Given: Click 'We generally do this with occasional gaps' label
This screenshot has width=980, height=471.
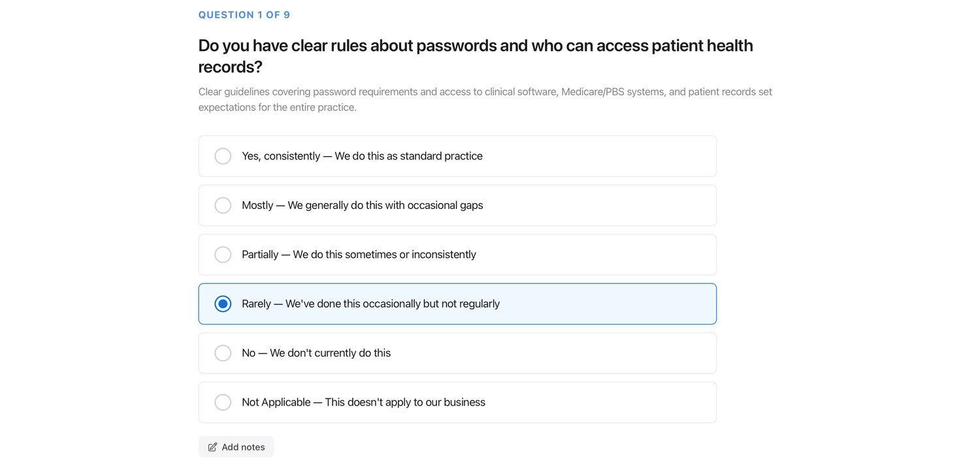Looking at the screenshot, I should click(x=385, y=205).
